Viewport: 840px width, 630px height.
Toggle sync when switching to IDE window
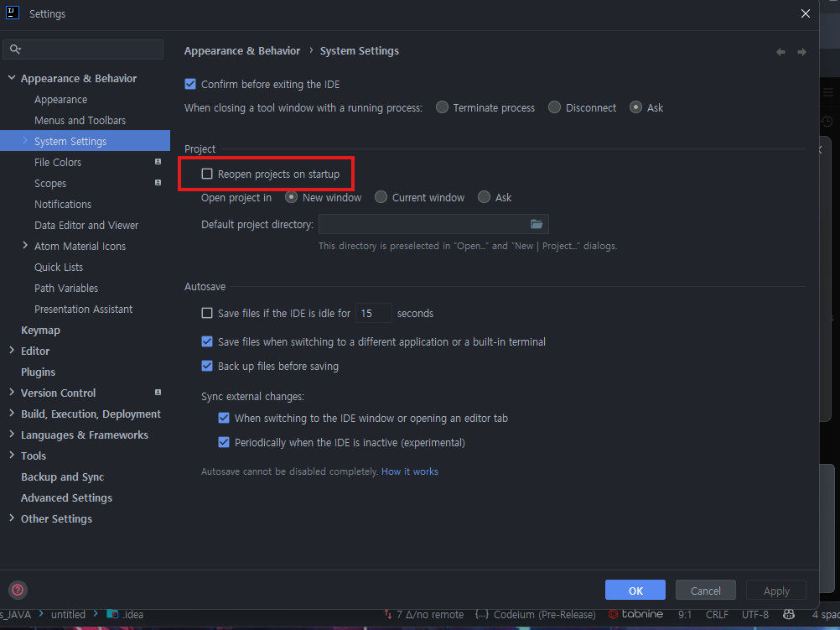tap(224, 419)
